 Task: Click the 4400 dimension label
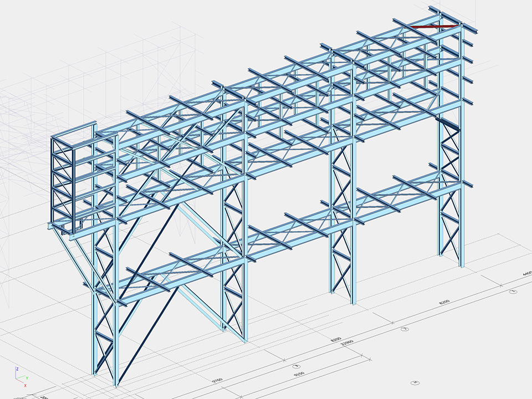tap(524, 274)
